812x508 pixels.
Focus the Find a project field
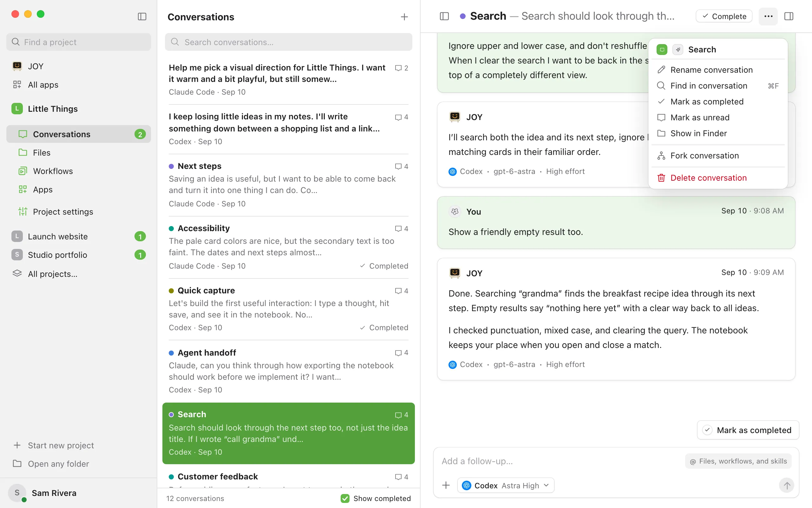79,42
